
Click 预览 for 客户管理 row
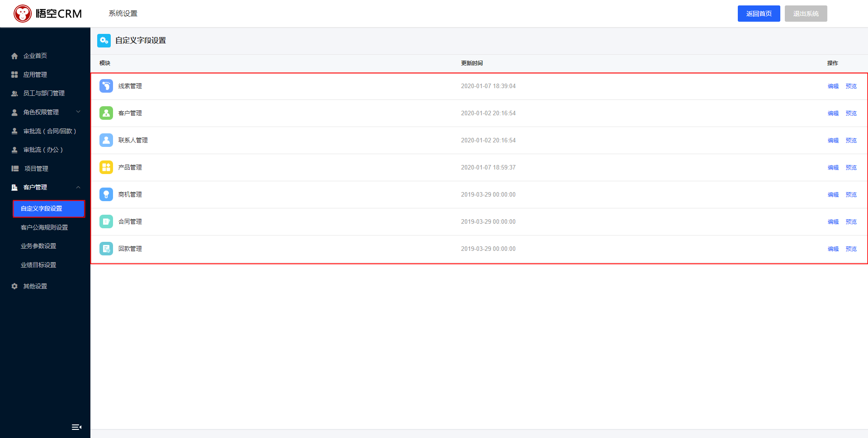coord(851,113)
